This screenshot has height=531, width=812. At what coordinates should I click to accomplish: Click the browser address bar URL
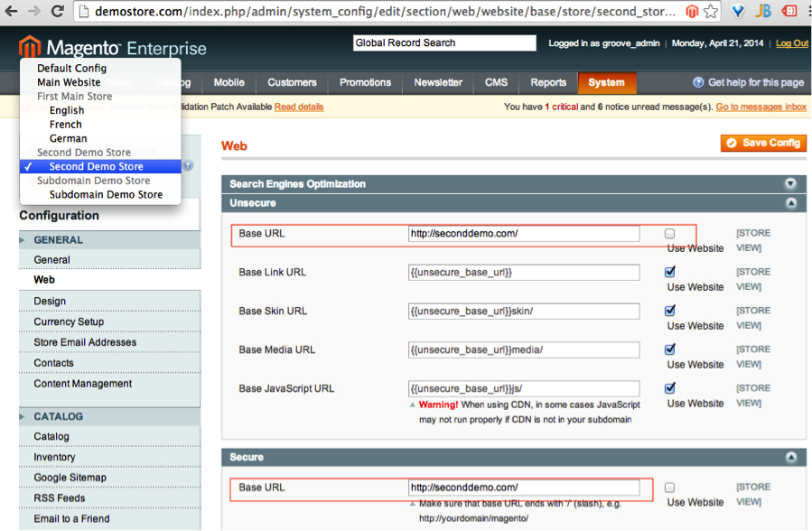[x=386, y=12]
